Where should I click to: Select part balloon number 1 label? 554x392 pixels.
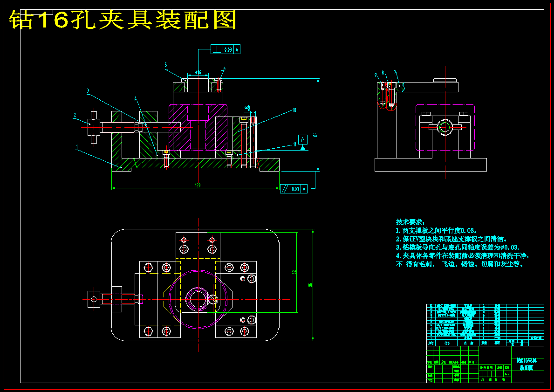tap(77, 147)
